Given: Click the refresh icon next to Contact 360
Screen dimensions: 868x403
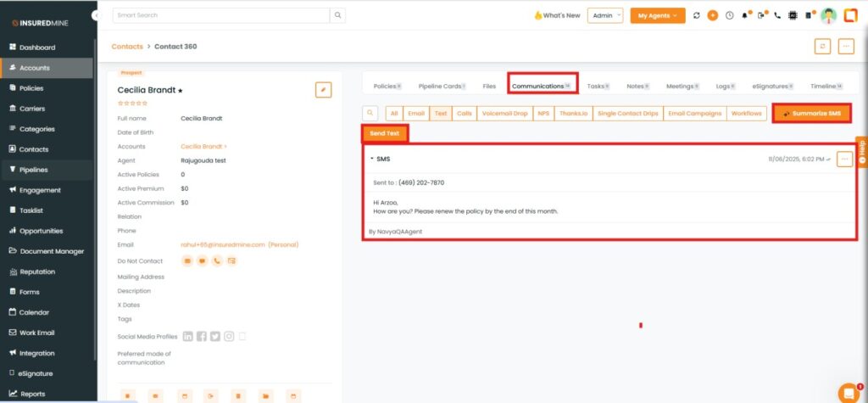Looking at the screenshot, I should (821, 47).
